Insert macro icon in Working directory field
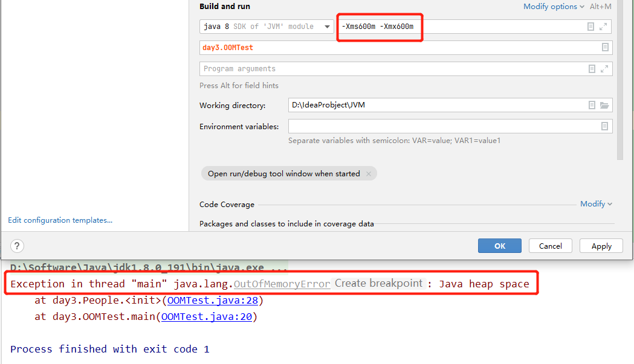The height and width of the screenshot is (364, 634). (592, 105)
